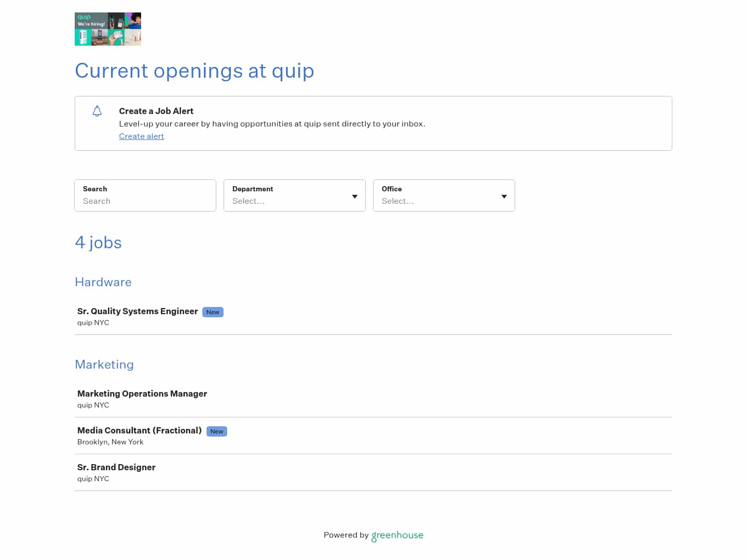Image resolution: width=747 pixels, height=560 pixels.
Task: Click quip NYC under Marketing Operations Manager
Action: (93, 405)
